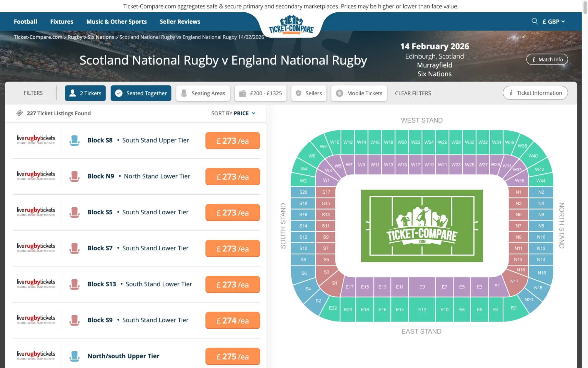Toggle the 2 Tickets filter off
The width and height of the screenshot is (588, 368).
[x=85, y=93]
